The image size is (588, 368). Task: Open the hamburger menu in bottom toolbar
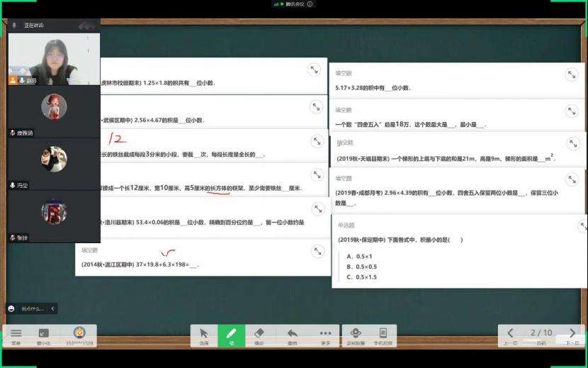click(x=16, y=335)
